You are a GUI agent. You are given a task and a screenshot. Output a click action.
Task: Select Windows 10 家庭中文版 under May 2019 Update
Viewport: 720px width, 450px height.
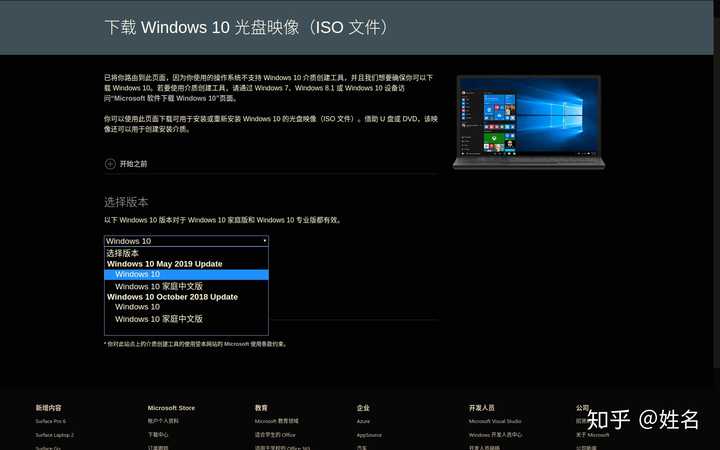tap(186, 286)
